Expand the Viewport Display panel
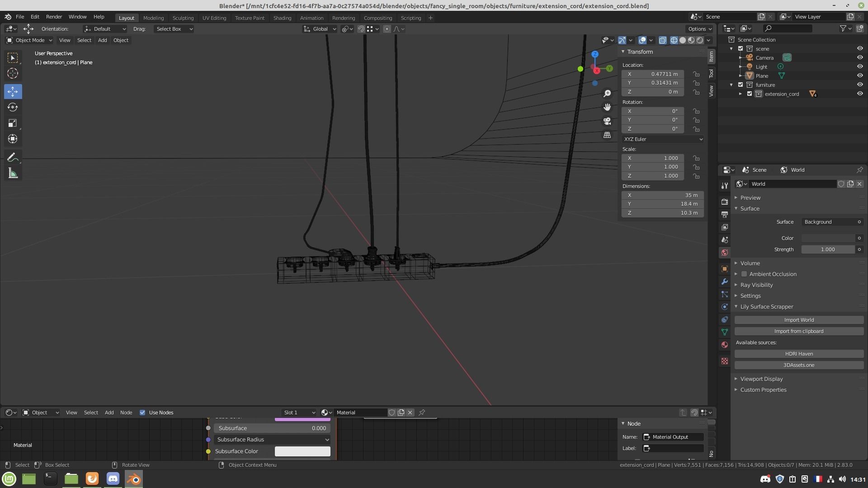 (x=761, y=379)
